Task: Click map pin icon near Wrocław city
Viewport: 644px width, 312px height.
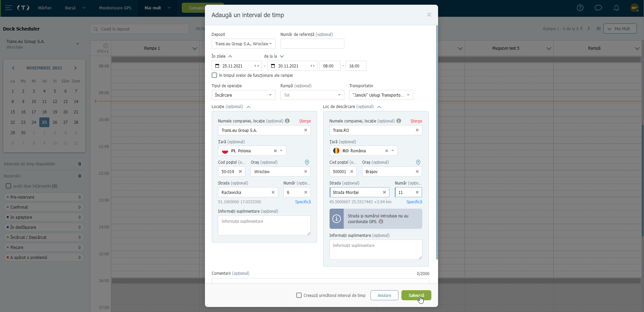Action: point(307,162)
